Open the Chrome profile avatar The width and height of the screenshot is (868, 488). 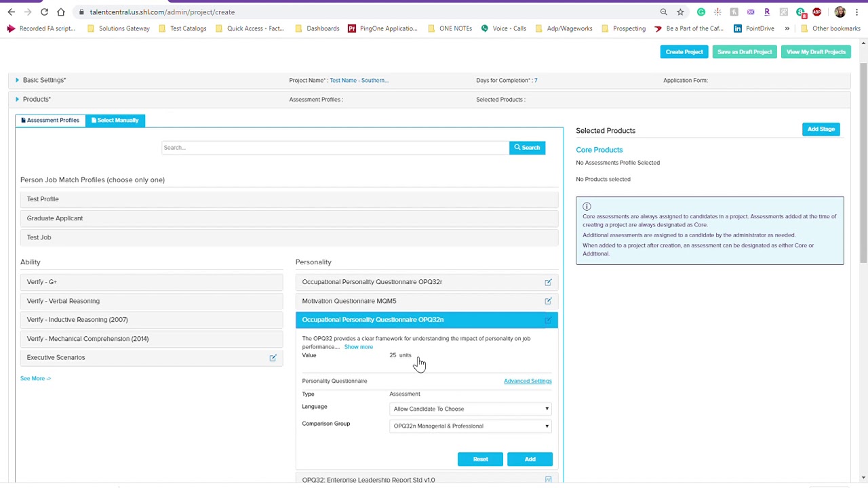pos(840,12)
